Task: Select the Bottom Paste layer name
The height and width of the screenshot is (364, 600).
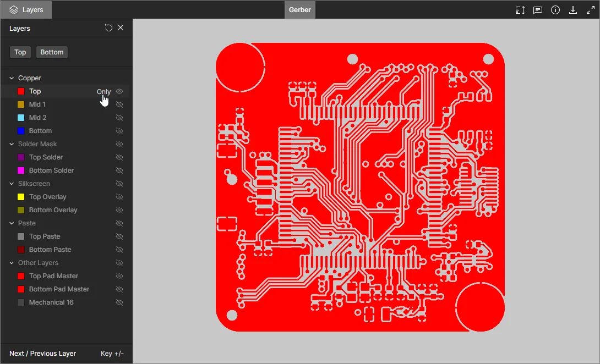Action: coord(50,250)
